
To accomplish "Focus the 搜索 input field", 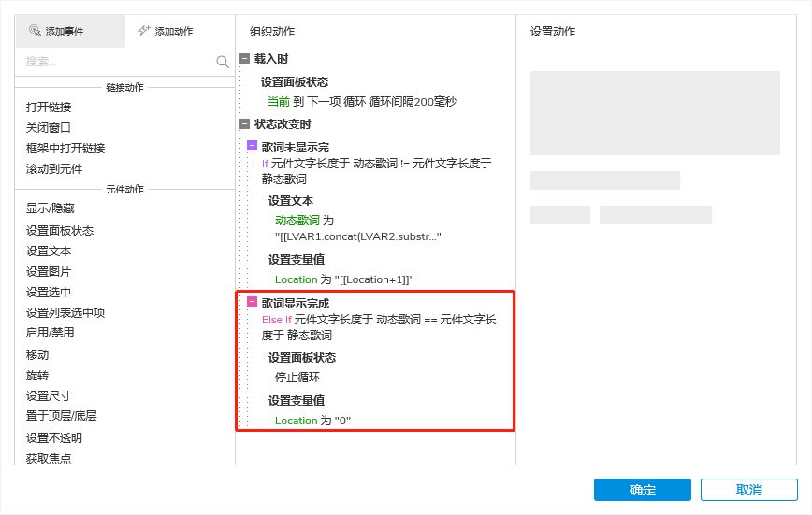I will point(117,62).
